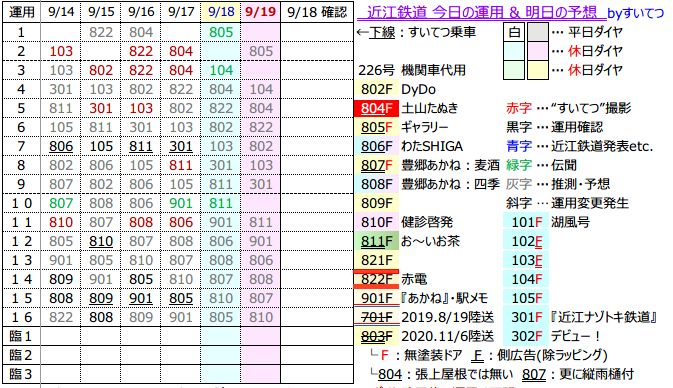Select the struck-through 701F cell
The image size is (673, 388).
[376, 317]
